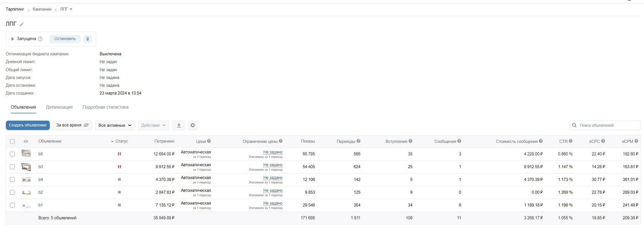Image resolution: width=644 pixels, height=229 pixels.
Task: Click the eye icon in table header
Action: pos(26,141)
